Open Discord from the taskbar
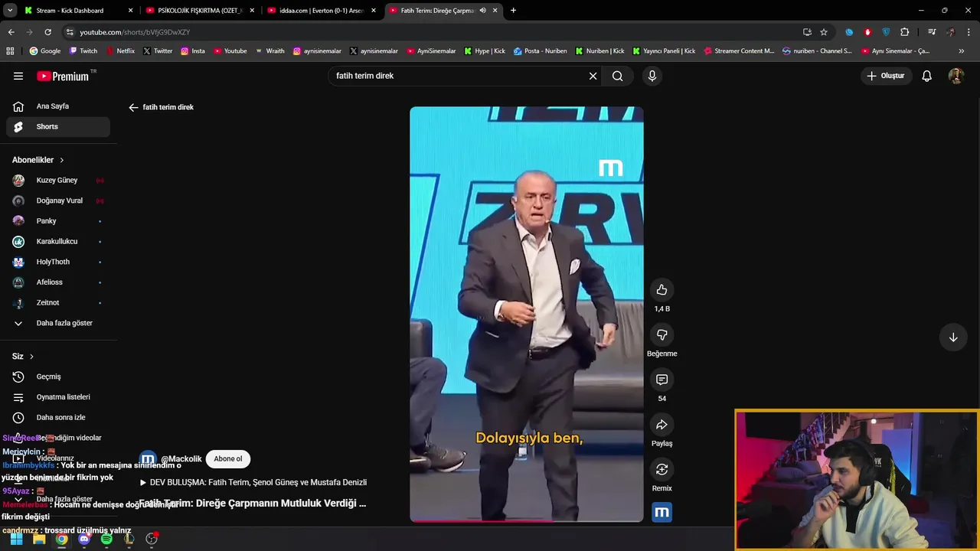Viewport: 980px width, 551px height. 84,539
